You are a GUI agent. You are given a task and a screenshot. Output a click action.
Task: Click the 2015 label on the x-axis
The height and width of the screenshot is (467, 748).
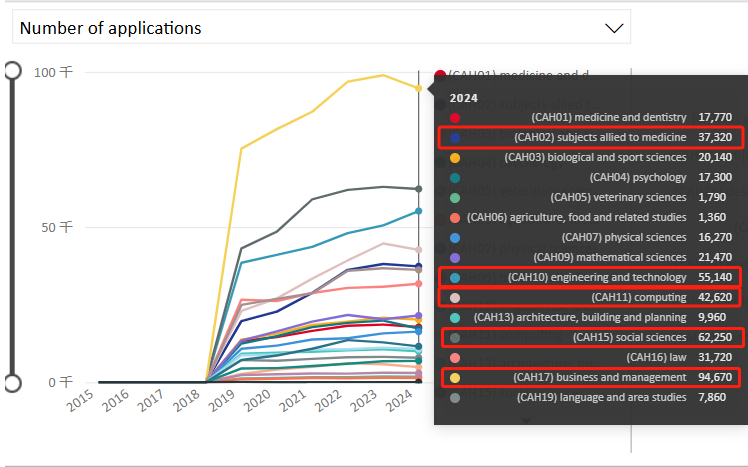point(79,404)
